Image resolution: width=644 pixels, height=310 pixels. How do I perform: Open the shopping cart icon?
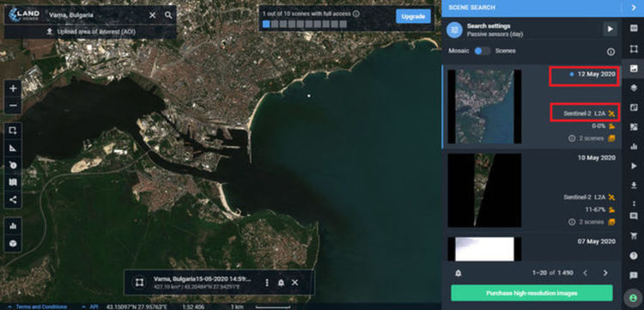tap(634, 235)
